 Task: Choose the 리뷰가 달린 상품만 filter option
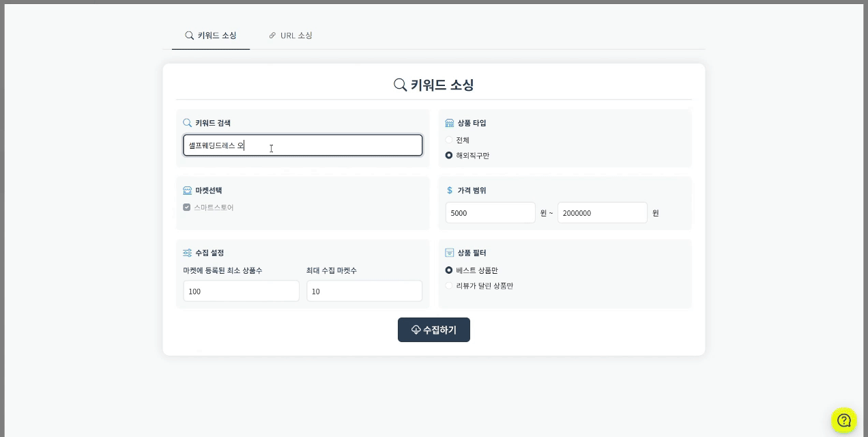[x=449, y=286]
